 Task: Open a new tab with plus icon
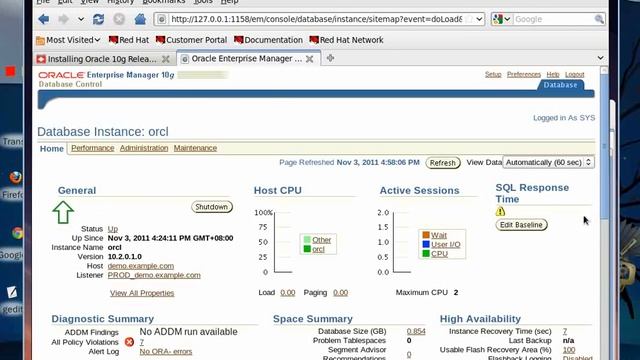(x=330, y=58)
